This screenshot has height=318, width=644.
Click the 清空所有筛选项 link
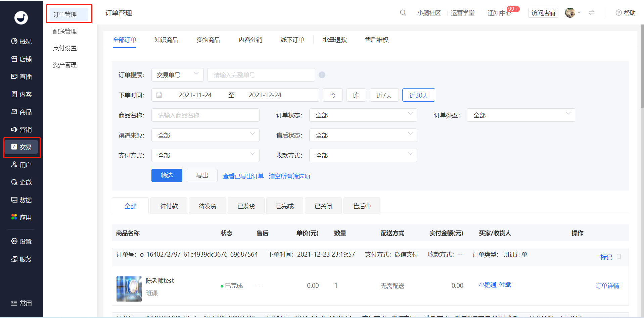pyautogui.click(x=289, y=176)
